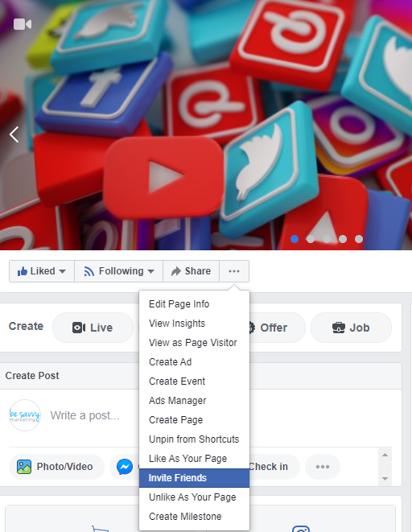Go to previous cover slide arrow
The width and height of the screenshot is (412, 532).
14,134
